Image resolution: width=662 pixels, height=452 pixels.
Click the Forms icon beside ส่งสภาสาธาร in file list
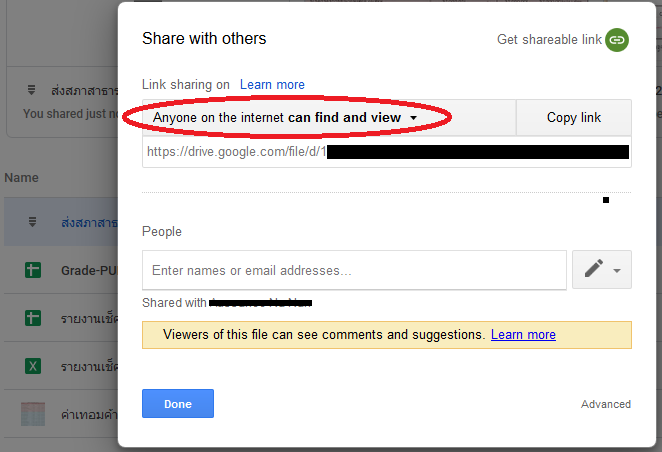click(x=32, y=221)
